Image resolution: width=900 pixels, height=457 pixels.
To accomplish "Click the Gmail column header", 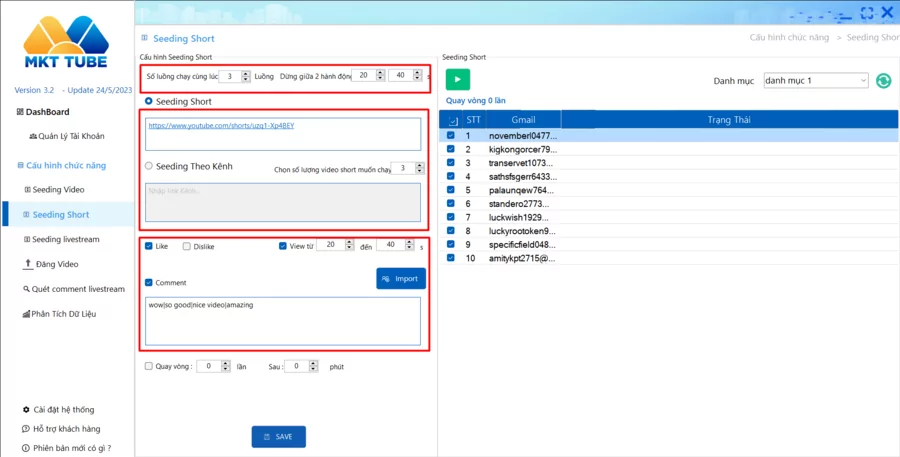I will coord(523,119).
